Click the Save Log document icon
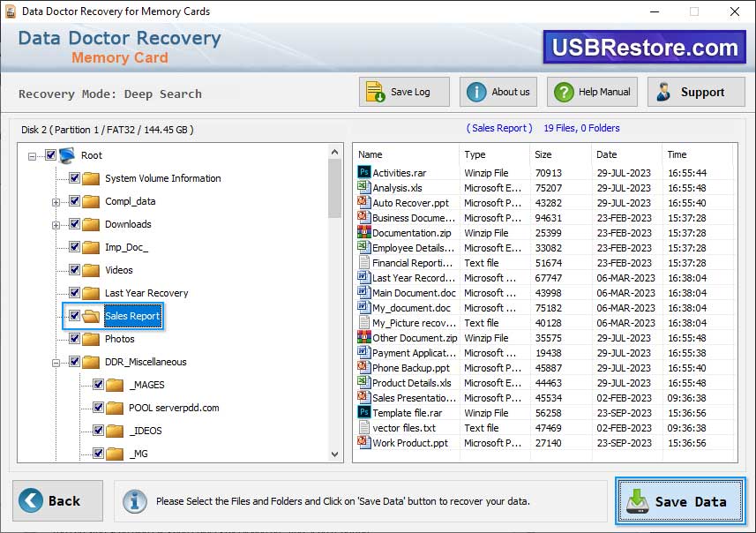The image size is (756, 533). tap(375, 92)
